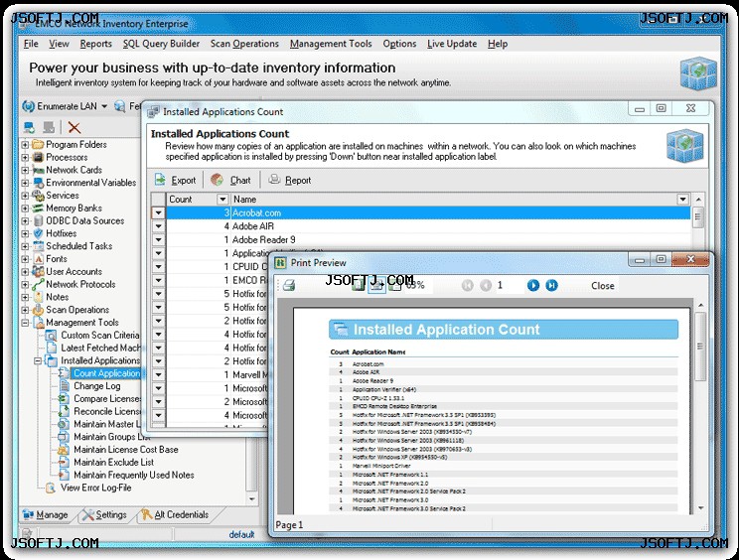
Task: Select Maintain Exclude List in the tree
Action: tap(113, 463)
